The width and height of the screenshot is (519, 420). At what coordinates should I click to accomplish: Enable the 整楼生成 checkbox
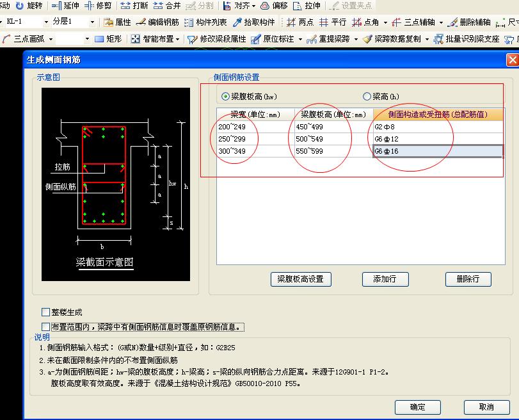pyautogui.click(x=45, y=312)
